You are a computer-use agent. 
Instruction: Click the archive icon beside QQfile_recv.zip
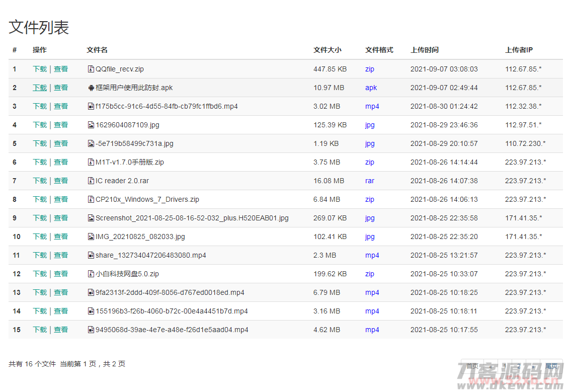(91, 68)
